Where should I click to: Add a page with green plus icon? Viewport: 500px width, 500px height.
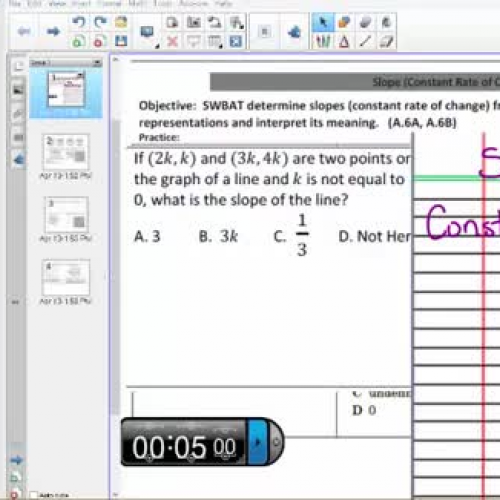(78, 42)
